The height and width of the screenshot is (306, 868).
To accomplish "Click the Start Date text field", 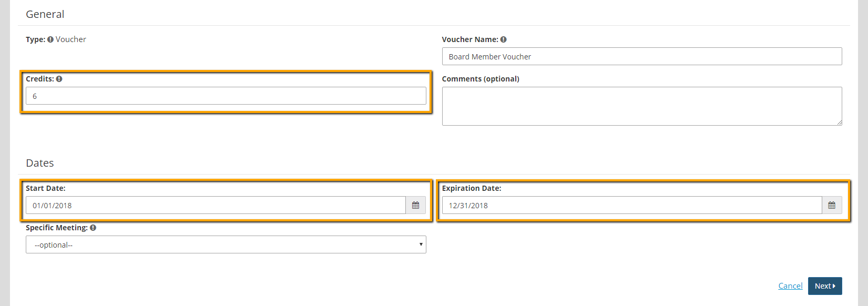I will pos(216,205).
